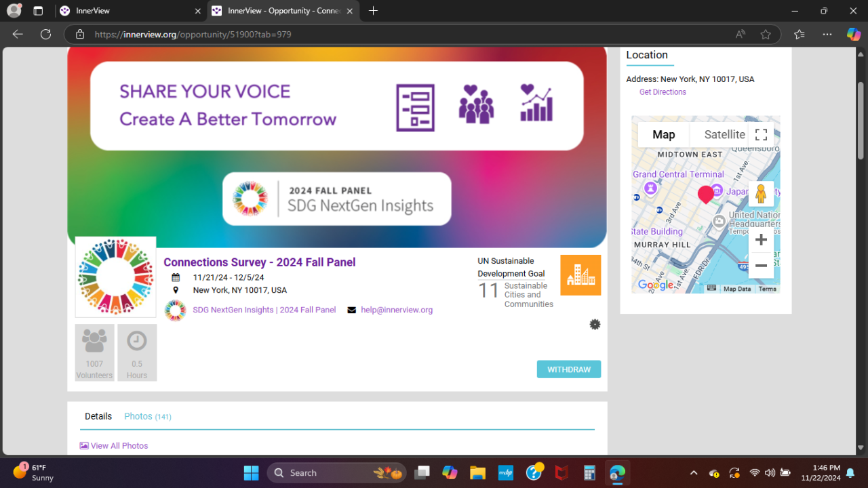Open the Calculator from taskbar
The width and height of the screenshot is (868, 488).
589,472
